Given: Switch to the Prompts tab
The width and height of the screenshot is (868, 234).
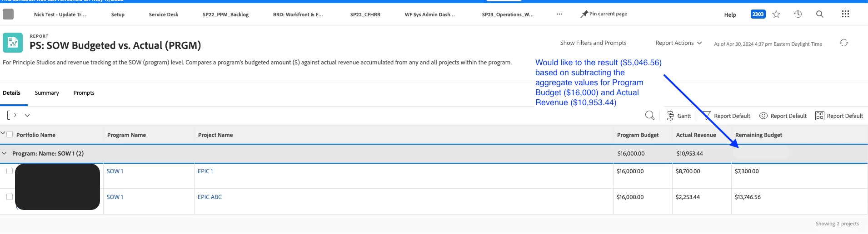Looking at the screenshot, I should tap(84, 93).
